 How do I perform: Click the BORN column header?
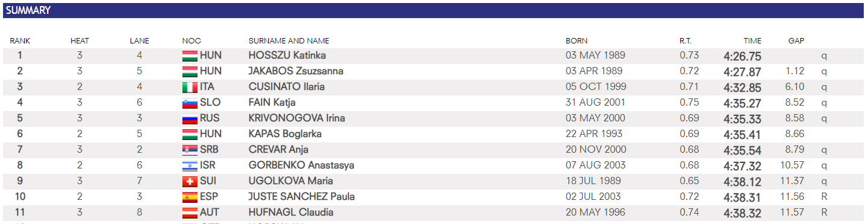point(576,41)
